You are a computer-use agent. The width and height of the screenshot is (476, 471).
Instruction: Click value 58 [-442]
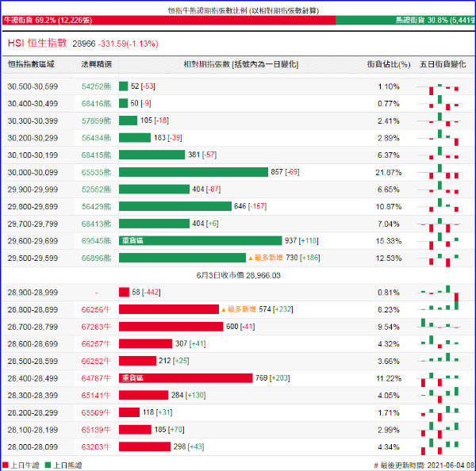146,293
